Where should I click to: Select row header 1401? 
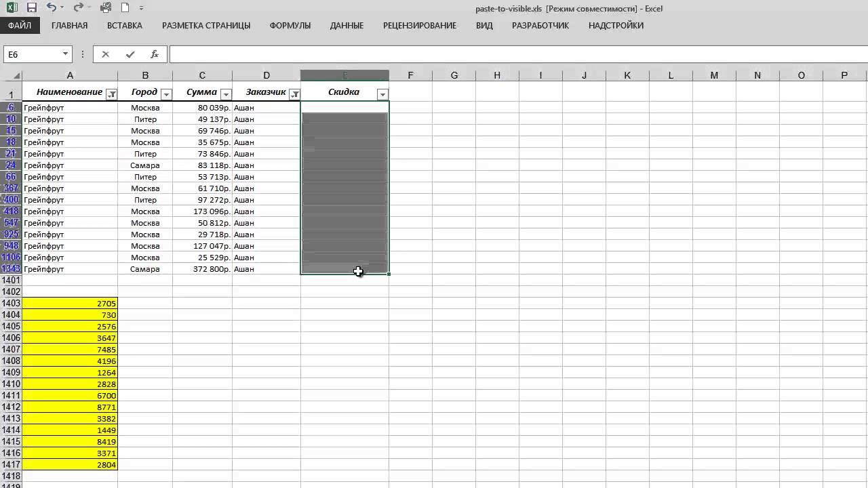[x=11, y=280]
